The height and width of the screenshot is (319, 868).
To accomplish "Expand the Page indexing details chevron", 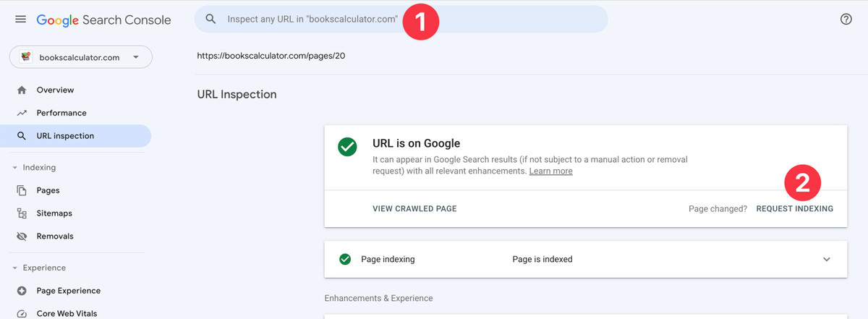I will click(x=827, y=260).
